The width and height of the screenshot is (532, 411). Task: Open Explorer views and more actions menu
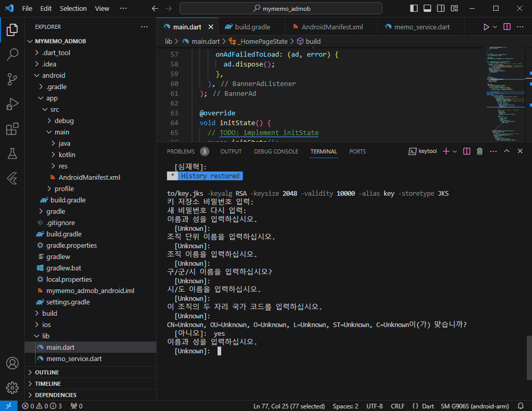pos(144,27)
